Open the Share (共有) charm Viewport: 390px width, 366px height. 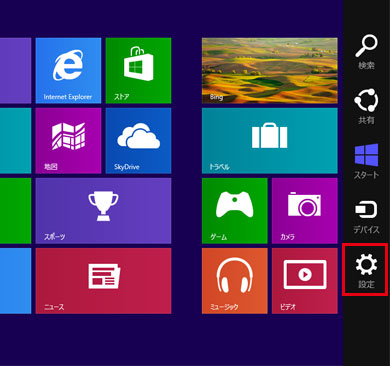coord(366,107)
